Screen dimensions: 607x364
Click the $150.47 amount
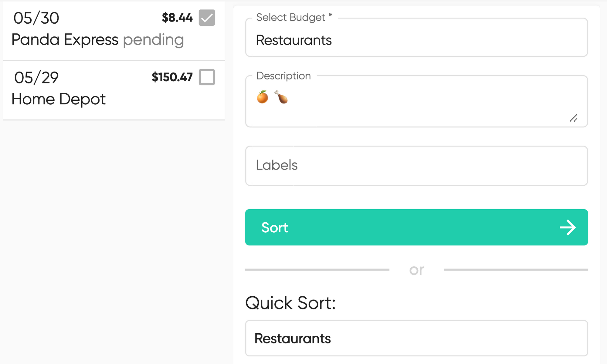(172, 77)
